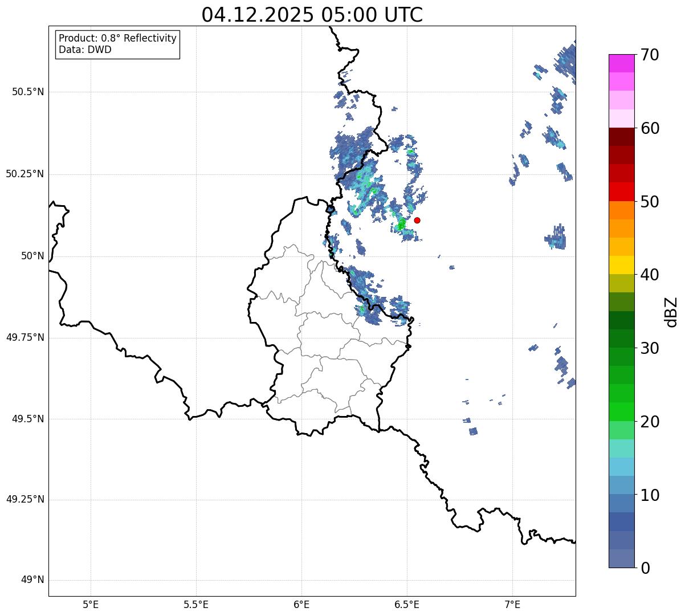This screenshot has width=685, height=616.
Task: Click the 50°N latitude label
Action: (x=33, y=256)
